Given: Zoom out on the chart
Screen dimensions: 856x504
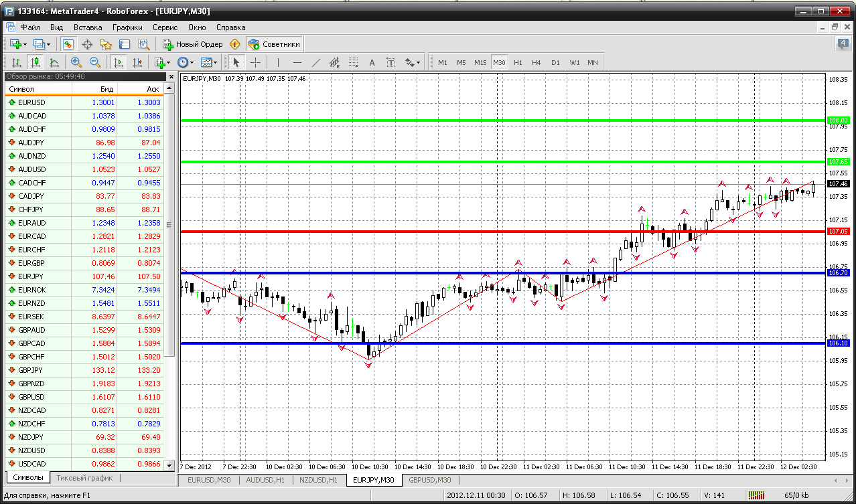Looking at the screenshot, I should tap(94, 62).
